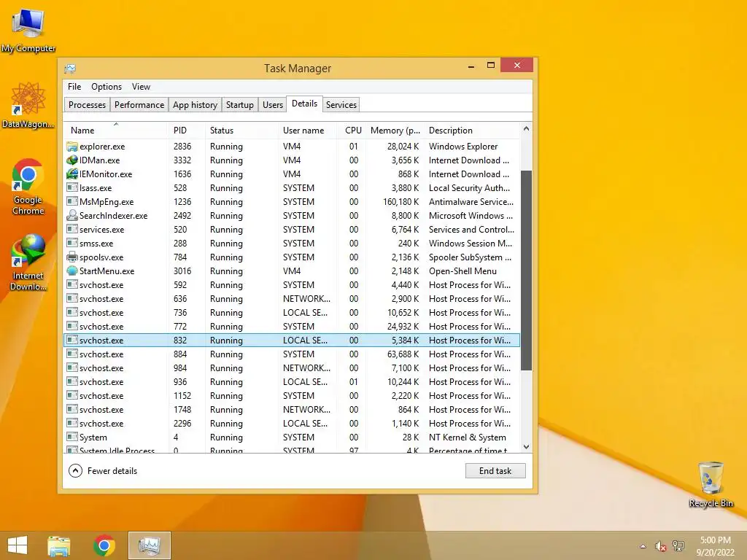Screen dimensions: 747x560
Task: Click Task Manager taskbar button
Action: click(x=149, y=545)
